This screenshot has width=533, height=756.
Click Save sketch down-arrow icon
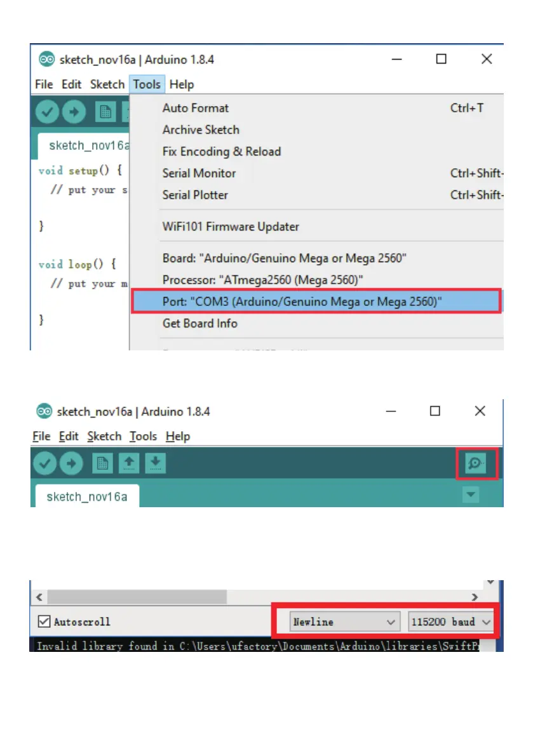pos(155,463)
